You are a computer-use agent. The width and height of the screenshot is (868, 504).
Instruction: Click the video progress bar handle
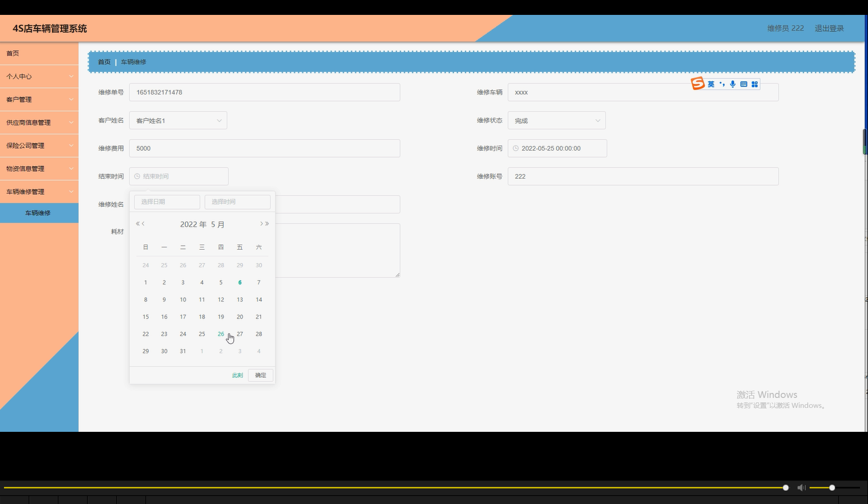click(x=786, y=487)
